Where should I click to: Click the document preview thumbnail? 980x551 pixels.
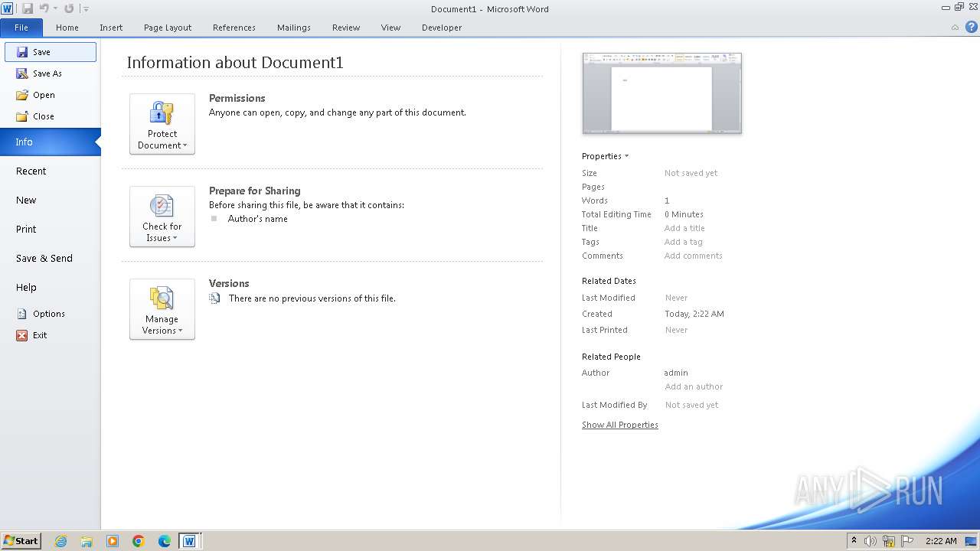pos(662,93)
